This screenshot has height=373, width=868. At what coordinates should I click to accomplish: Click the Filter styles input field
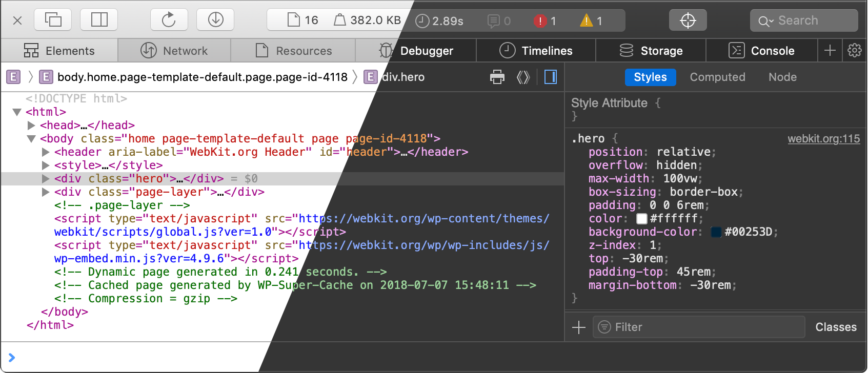(x=699, y=327)
